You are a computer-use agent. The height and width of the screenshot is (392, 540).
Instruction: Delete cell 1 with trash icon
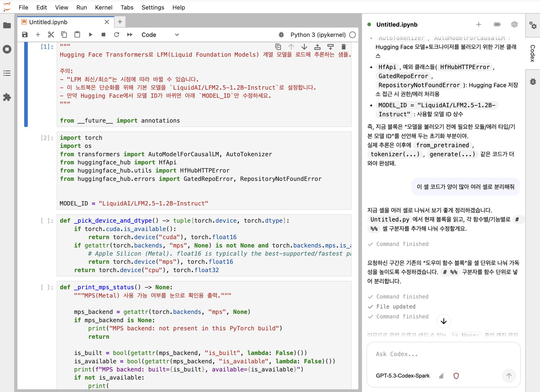click(x=344, y=47)
